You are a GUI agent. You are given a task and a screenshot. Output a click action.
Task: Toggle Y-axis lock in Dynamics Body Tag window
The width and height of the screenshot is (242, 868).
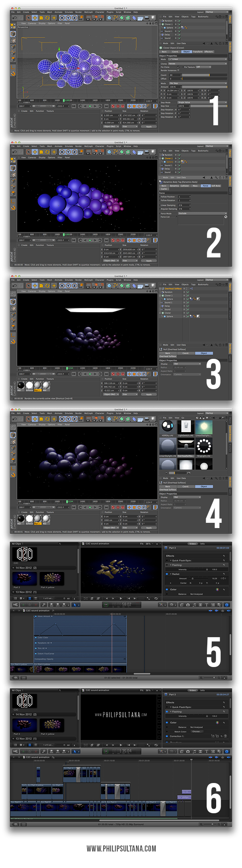(x=68, y=152)
